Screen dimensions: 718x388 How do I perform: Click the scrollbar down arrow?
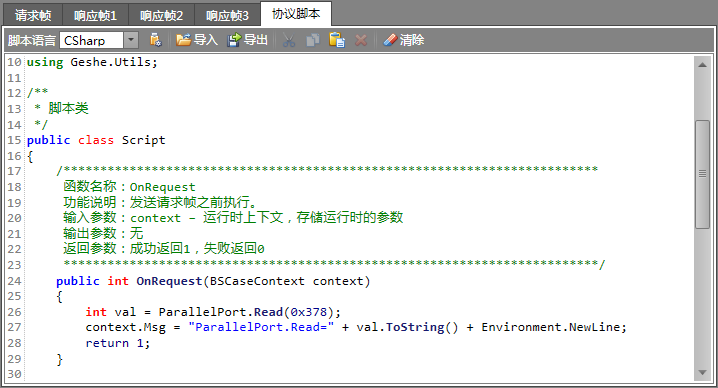[x=702, y=373]
